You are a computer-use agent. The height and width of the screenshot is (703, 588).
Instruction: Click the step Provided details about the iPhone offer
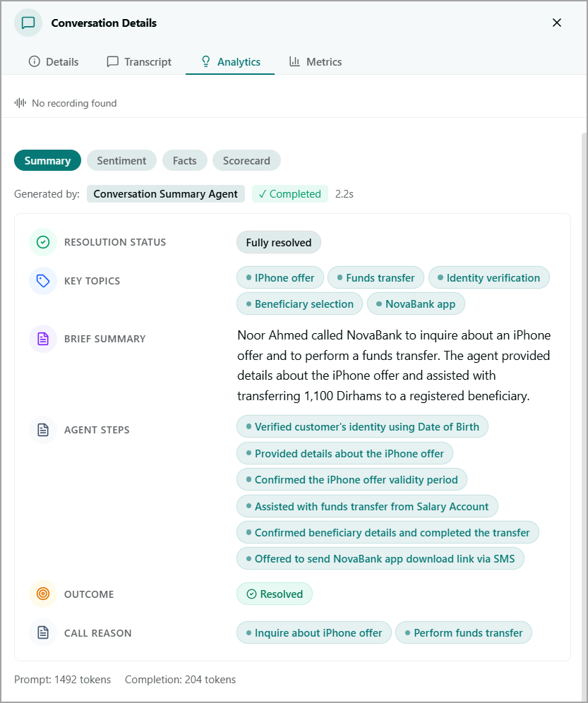tap(344, 453)
